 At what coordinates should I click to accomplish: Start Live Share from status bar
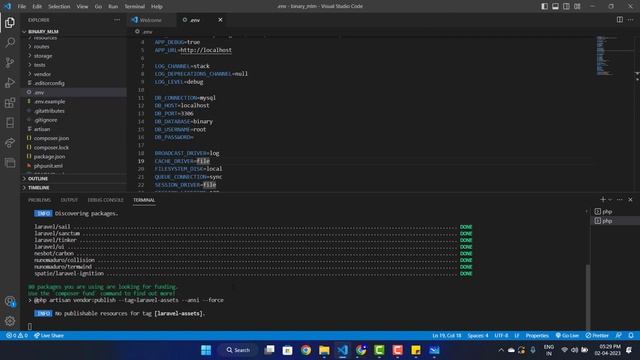click(x=49, y=336)
